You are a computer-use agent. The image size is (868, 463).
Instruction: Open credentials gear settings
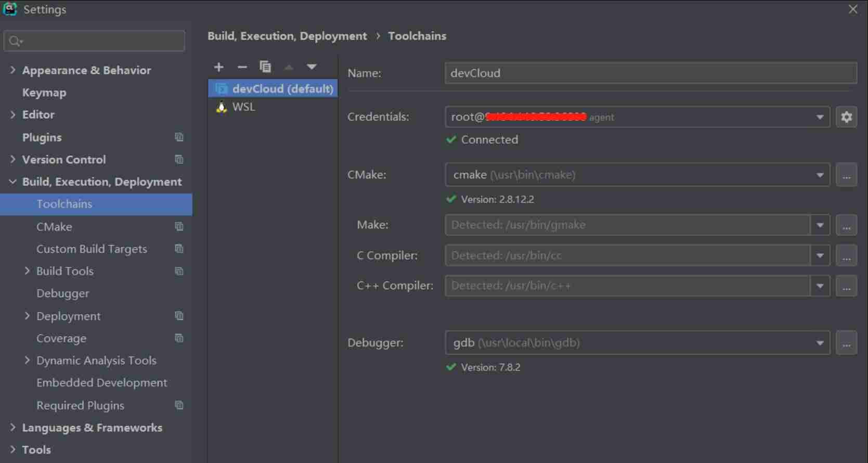pyautogui.click(x=847, y=117)
